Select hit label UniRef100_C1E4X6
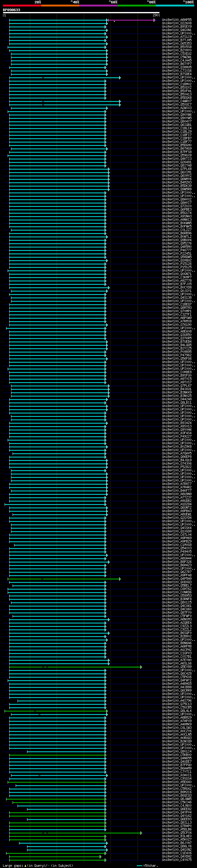Viewport: 197px width, 868px height. coord(176,853)
